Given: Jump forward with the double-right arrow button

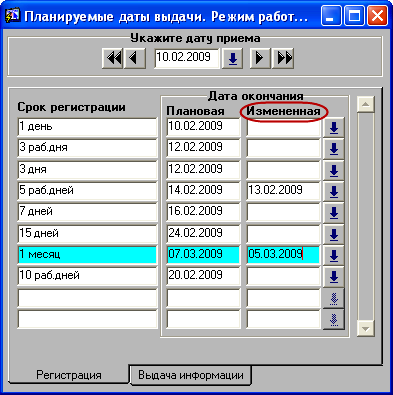Looking at the screenshot, I should (283, 59).
